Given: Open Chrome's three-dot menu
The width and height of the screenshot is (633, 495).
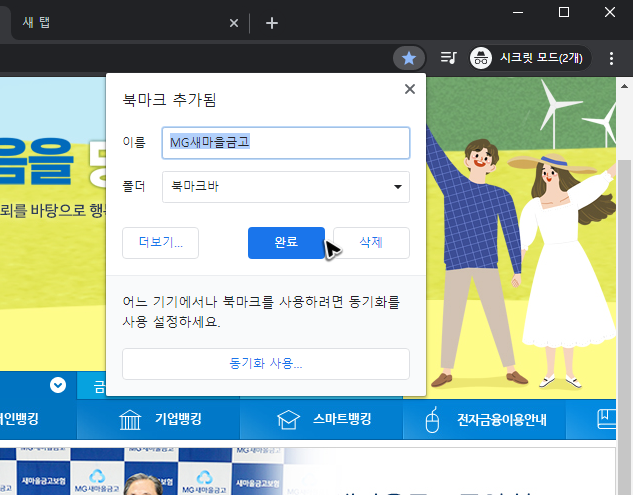Looking at the screenshot, I should coord(611,59).
